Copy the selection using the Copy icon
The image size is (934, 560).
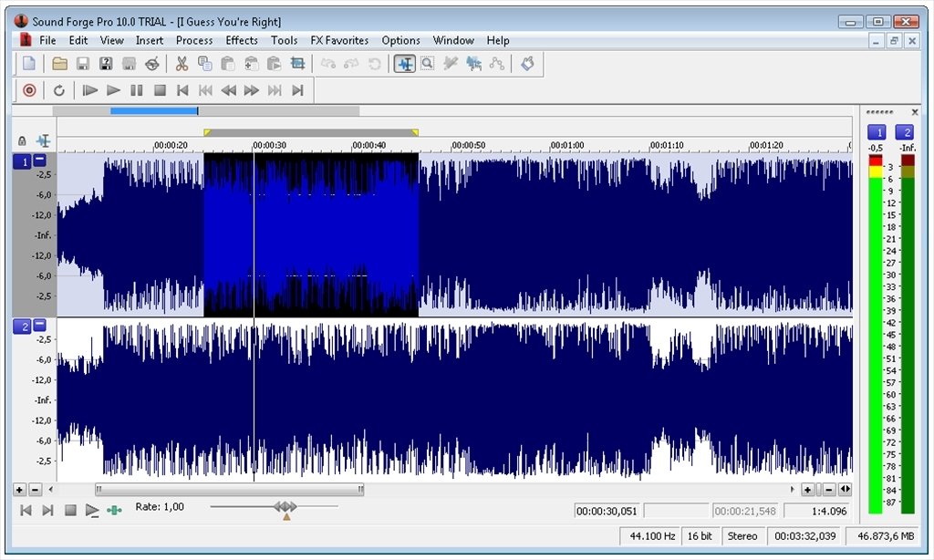pos(205,63)
